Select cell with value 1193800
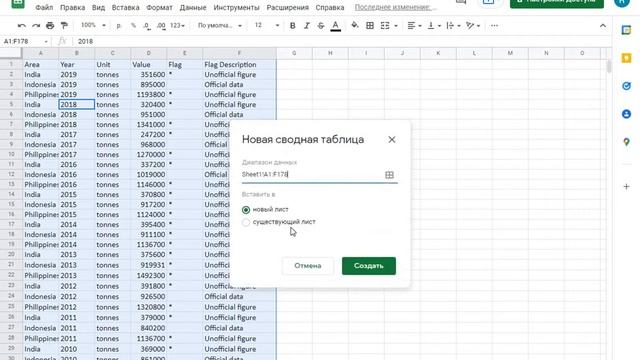The image size is (640, 360). pyautogui.click(x=149, y=94)
